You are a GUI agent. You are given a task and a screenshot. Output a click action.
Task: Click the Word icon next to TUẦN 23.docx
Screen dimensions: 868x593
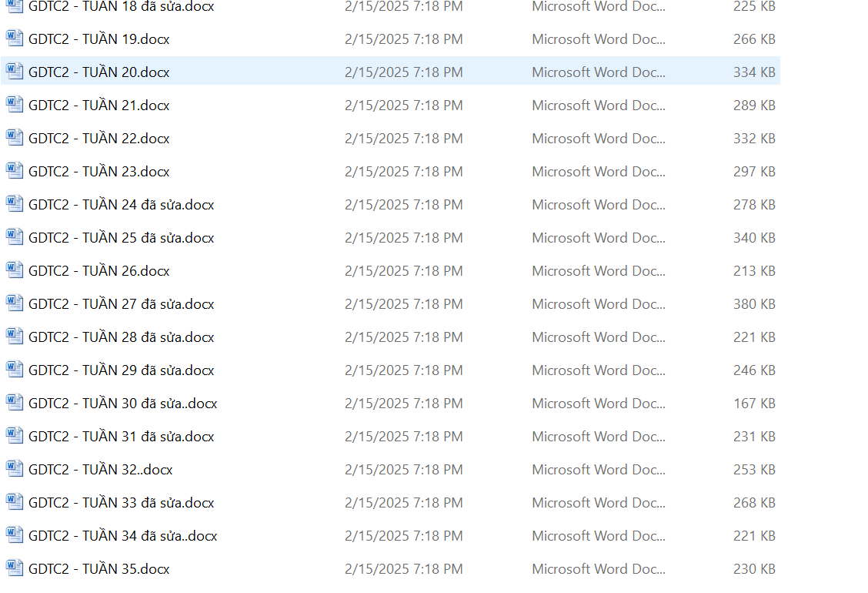click(15, 171)
